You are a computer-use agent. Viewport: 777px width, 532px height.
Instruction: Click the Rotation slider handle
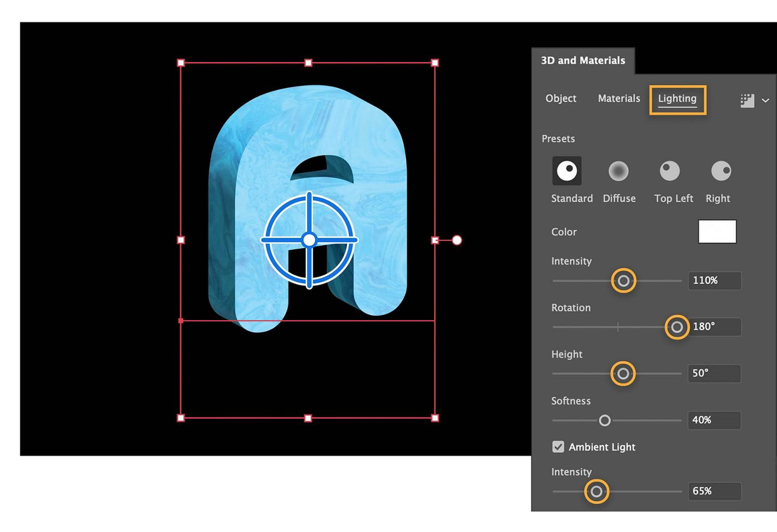coord(676,327)
